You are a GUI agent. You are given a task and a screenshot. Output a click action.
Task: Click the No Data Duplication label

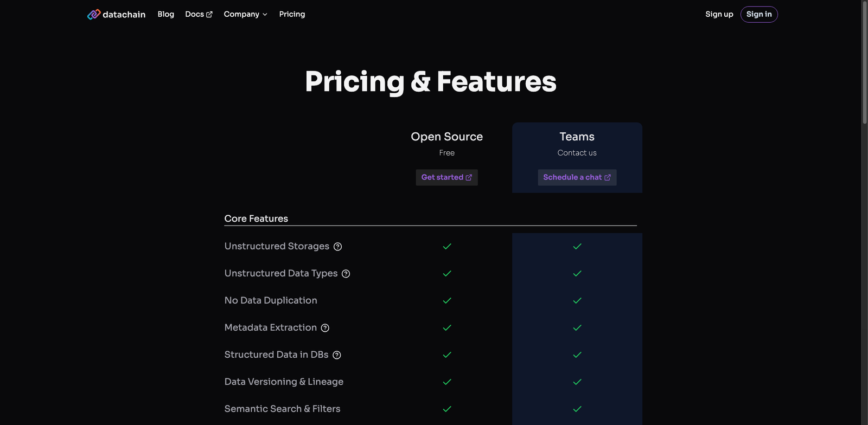pyautogui.click(x=271, y=300)
